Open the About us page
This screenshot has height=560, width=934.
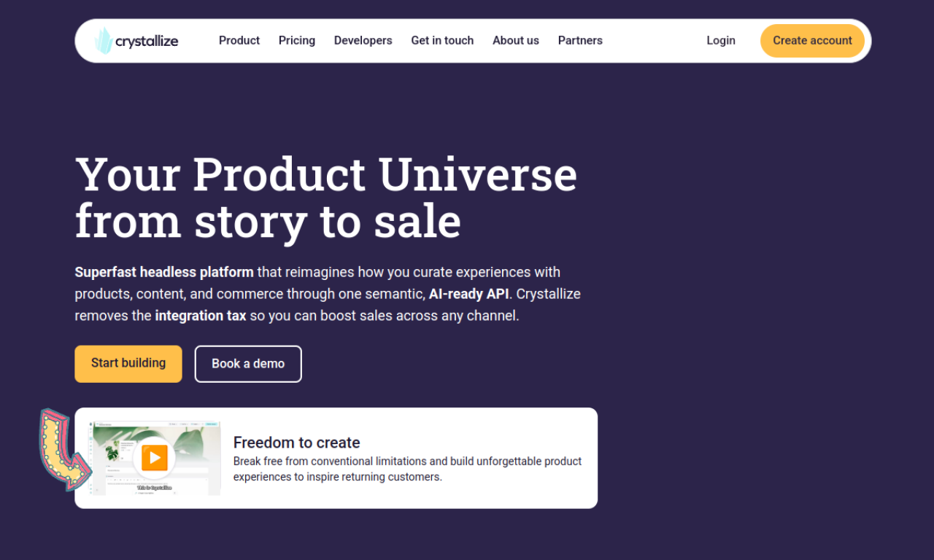point(516,41)
